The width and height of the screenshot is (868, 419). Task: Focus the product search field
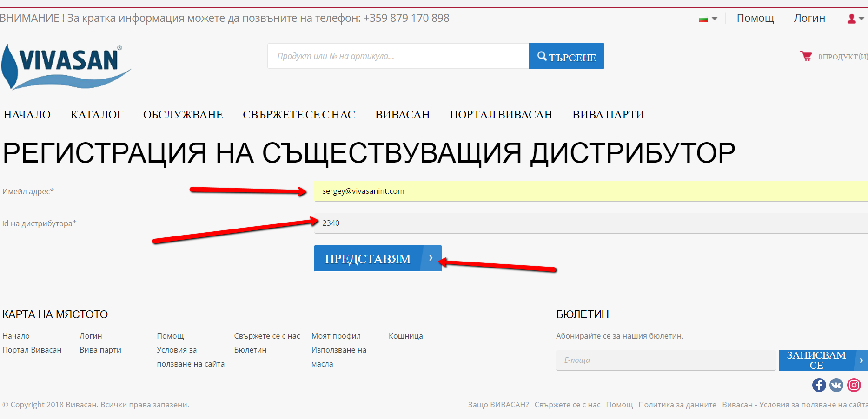pyautogui.click(x=398, y=56)
